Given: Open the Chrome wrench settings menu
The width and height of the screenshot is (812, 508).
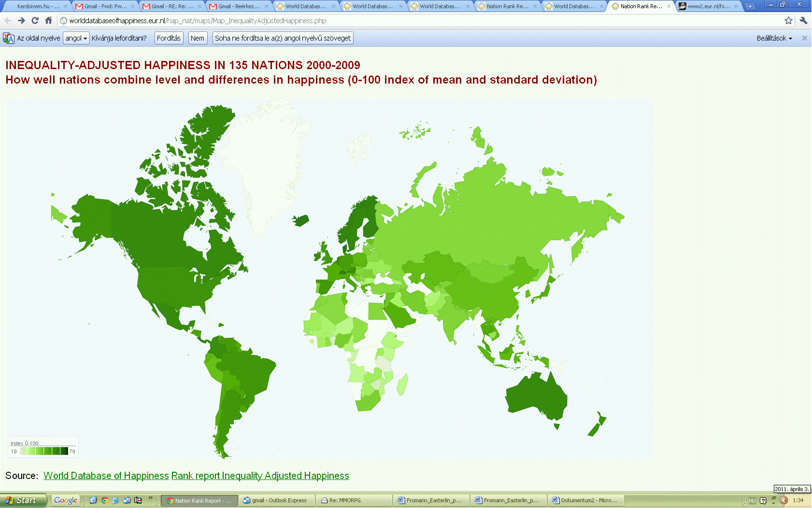Looking at the screenshot, I should tap(803, 21).
